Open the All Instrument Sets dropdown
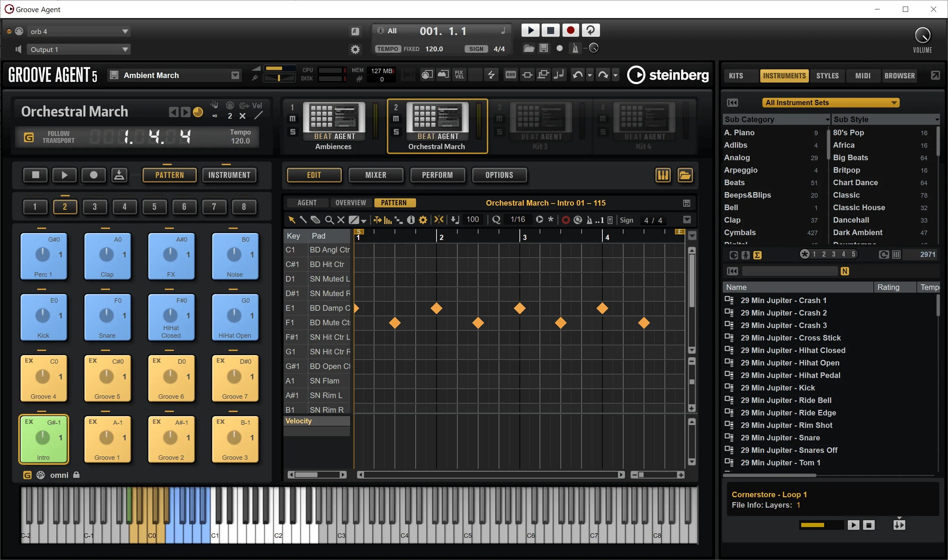948x560 pixels. [830, 103]
